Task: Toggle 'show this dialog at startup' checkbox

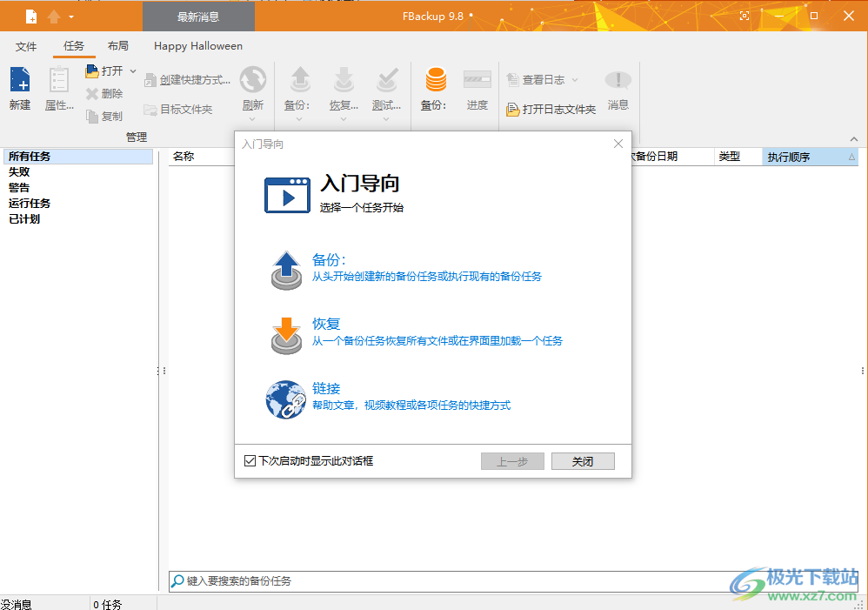Action: coord(250,461)
